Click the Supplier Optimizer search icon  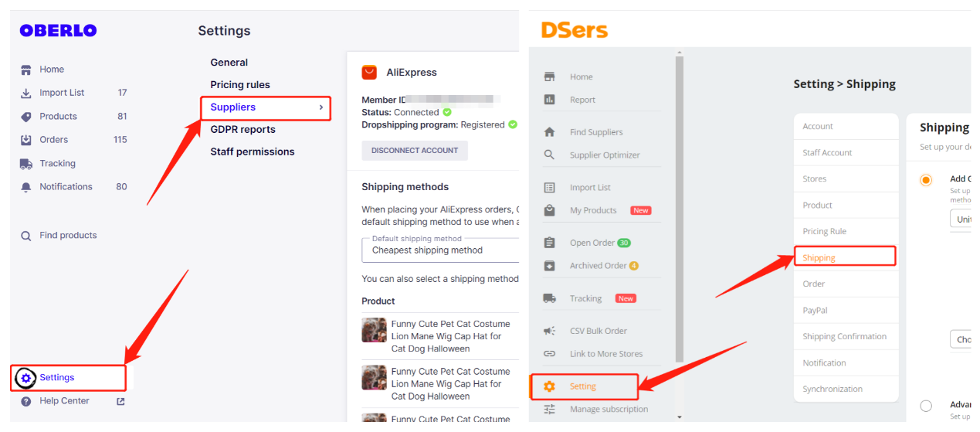click(550, 155)
